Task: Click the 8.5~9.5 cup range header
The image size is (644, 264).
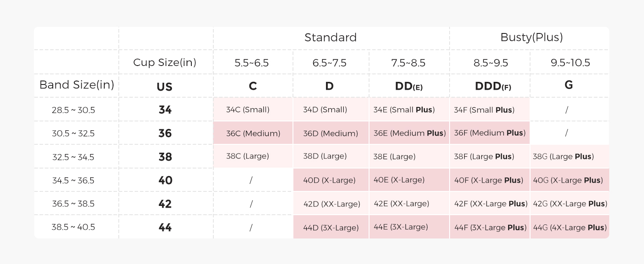Action: pyautogui.click(x=490, y=63)
